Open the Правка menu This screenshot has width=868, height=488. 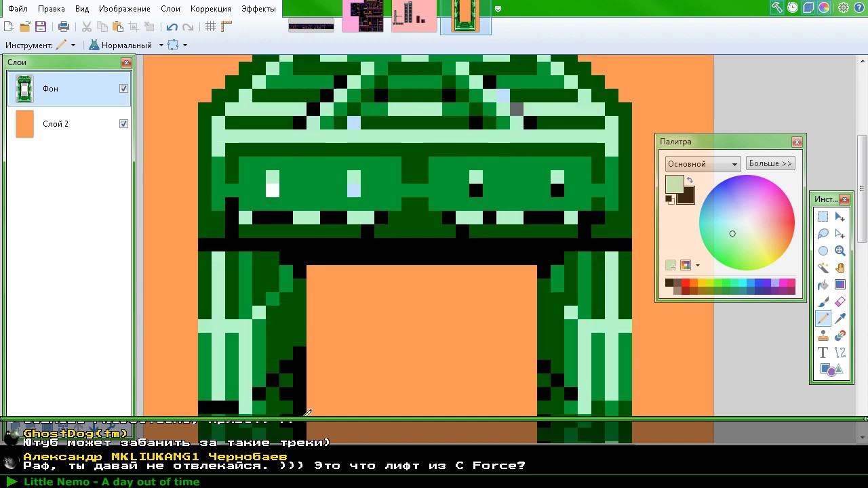52,9
